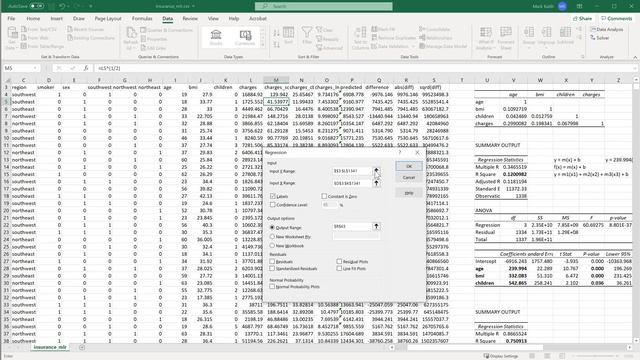
Task: Click inside the Input Y Range field
Action: click(x=353, y=171)
